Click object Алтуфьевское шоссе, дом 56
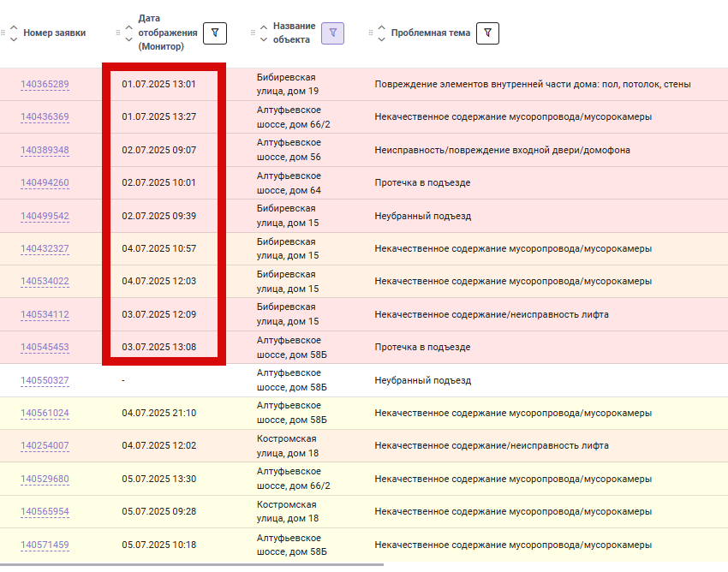 pos(289,150)
